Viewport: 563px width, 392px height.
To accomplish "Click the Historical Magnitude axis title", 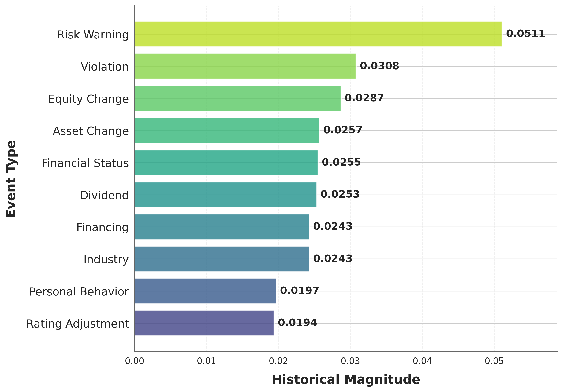I will [346, 379].
